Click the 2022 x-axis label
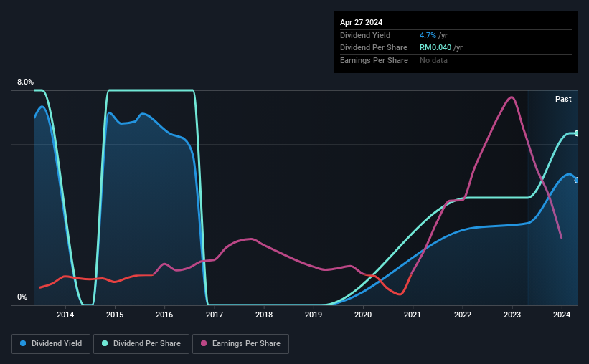The height and width of the screenshot is (364, 589). 463,315
